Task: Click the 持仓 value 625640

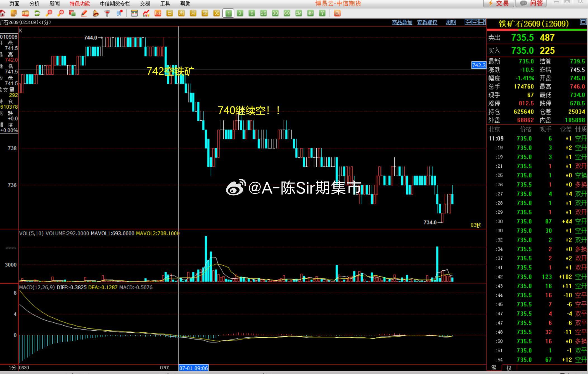Action: pyautogui.click(x=523, y=112)
